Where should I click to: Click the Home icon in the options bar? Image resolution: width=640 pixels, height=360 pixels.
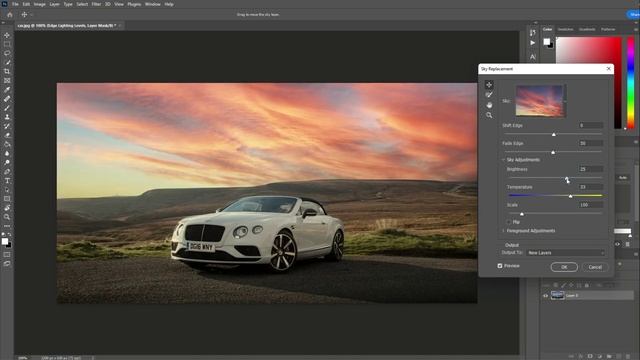pos(10,14)
